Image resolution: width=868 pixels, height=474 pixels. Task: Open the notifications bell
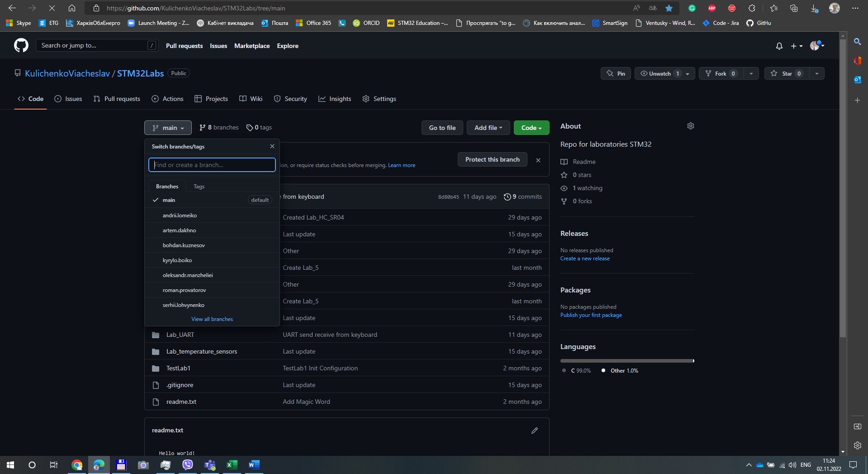779,46
